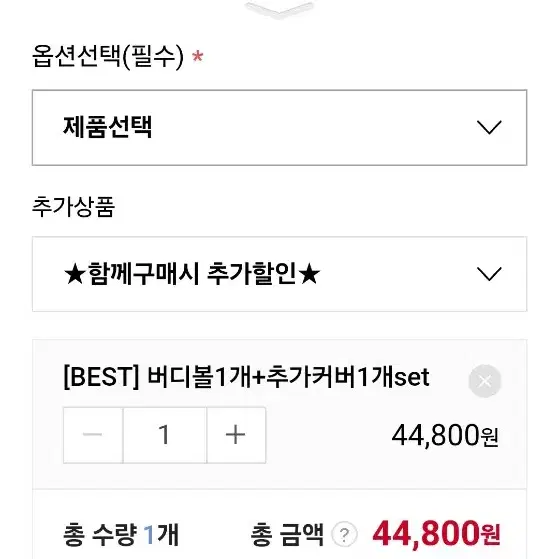Open the 제품선택 dropdown

[x=280, y=128]
